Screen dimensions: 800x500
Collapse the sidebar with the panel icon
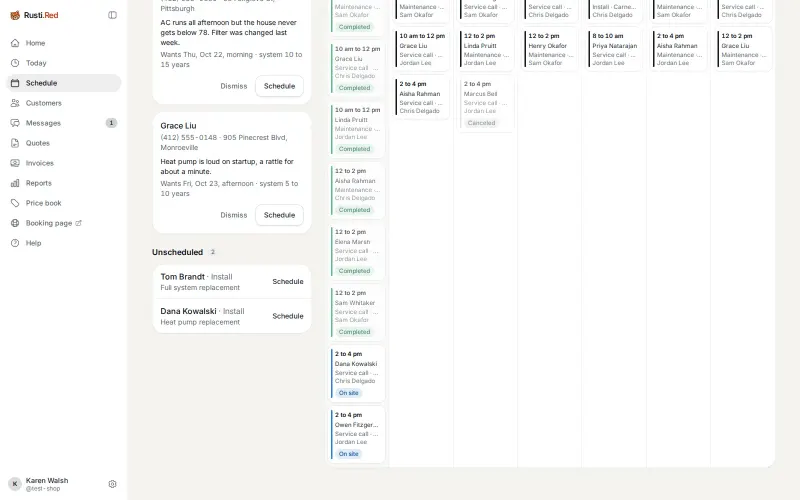click(112, 15)
